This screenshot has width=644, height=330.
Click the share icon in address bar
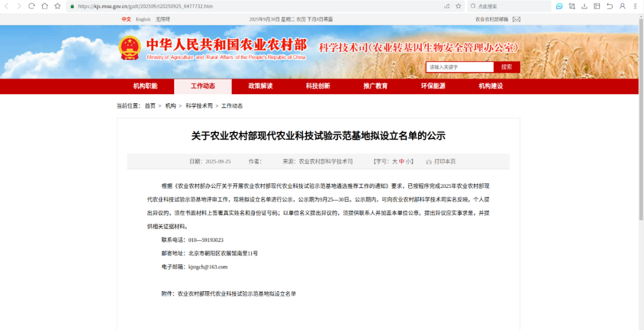pyautogui.click(x=447, y=6)
